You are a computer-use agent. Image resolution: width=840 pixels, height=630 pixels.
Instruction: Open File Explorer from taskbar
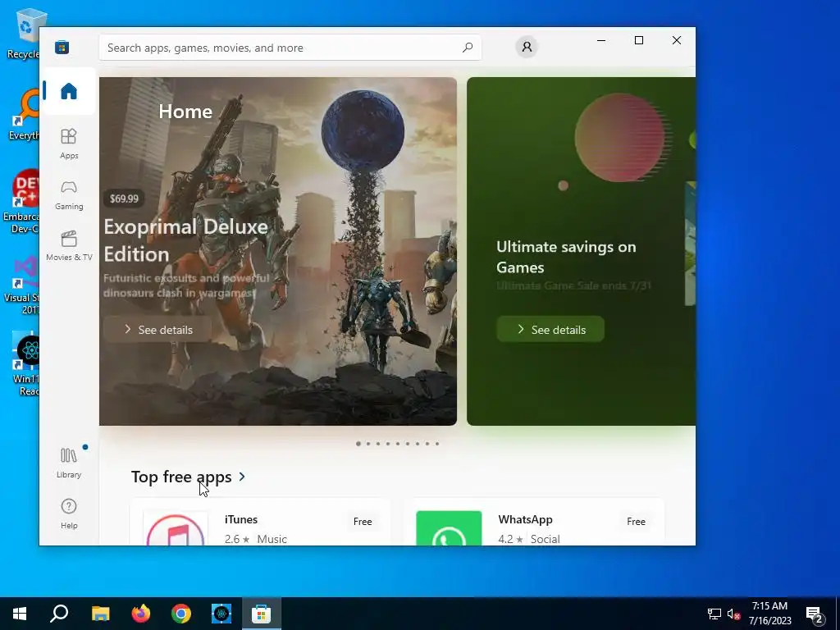click(100, 614)
